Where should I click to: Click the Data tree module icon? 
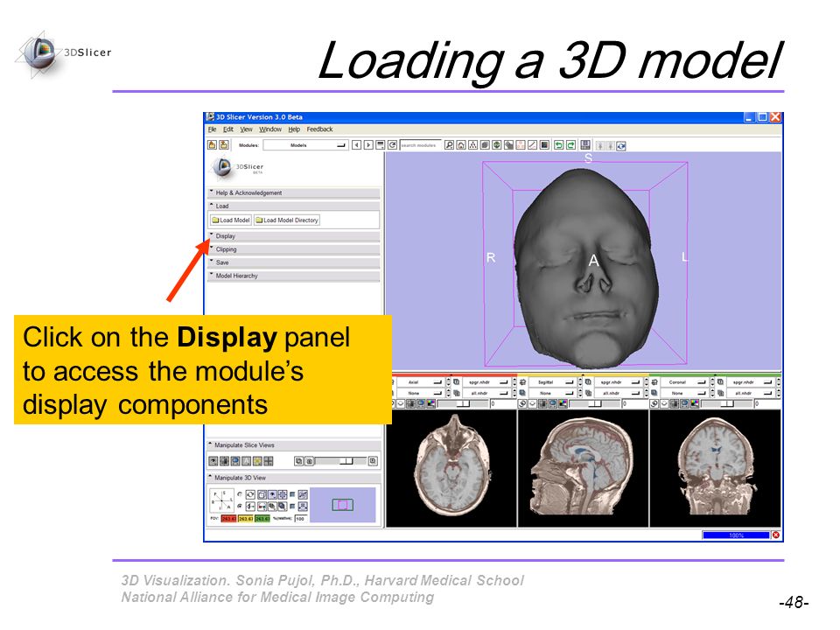[473, 145]
